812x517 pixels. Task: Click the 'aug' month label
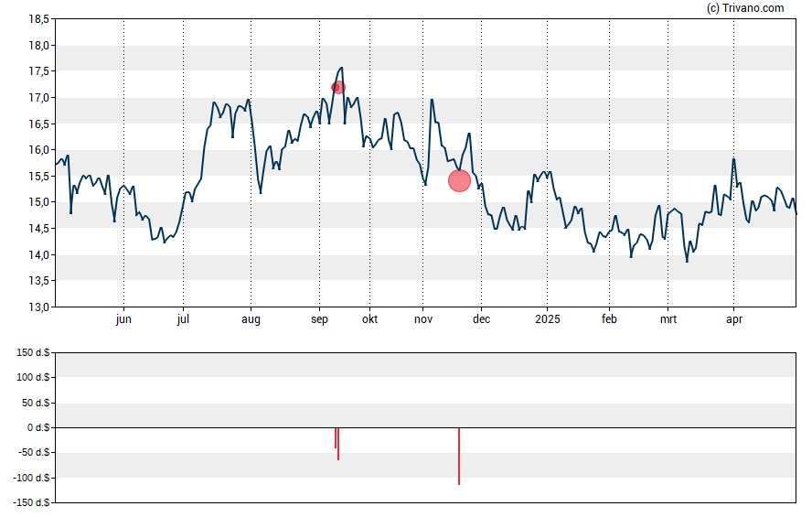click(x=251, y=319)
